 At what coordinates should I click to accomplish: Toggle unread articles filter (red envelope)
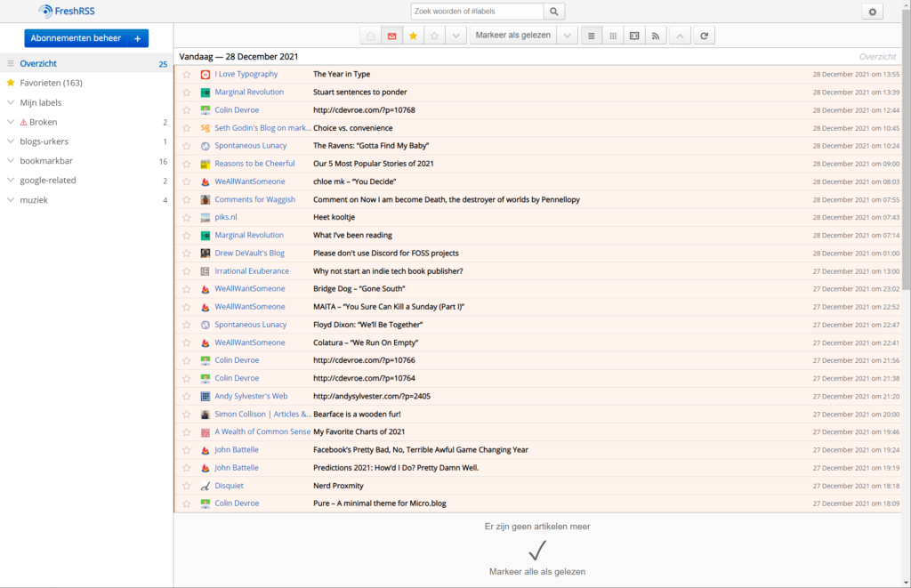[391, 36]
